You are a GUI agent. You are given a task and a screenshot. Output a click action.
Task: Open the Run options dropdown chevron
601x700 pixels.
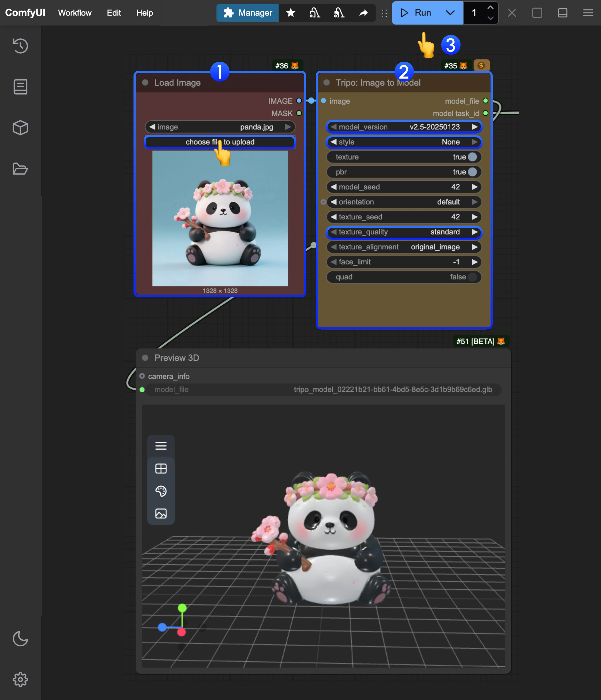click(450, 13)
